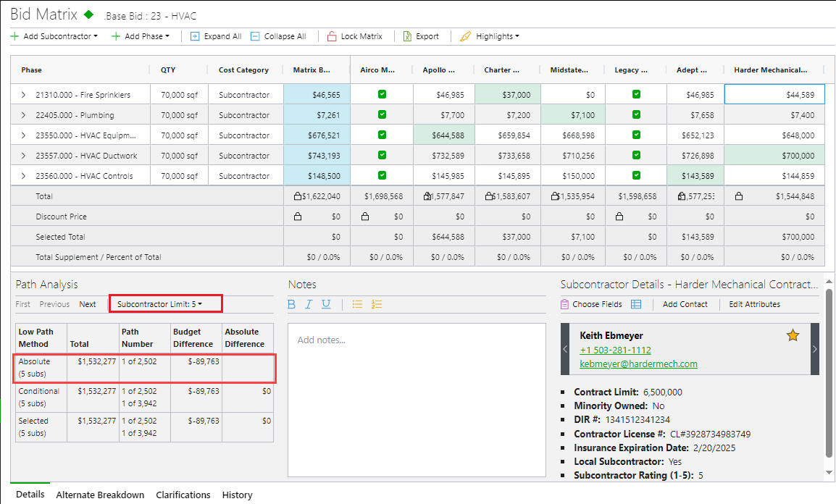The image size is (836, 504).
Task: Click the subcontractor details vertical scrollbar
Action: tap(828, 377)
